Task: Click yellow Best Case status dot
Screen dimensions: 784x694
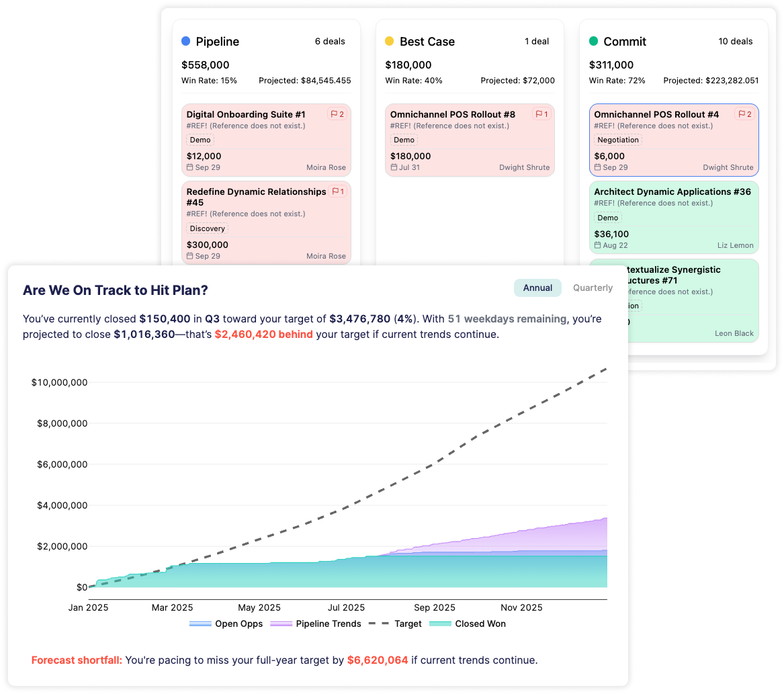Action: (390, 42)
